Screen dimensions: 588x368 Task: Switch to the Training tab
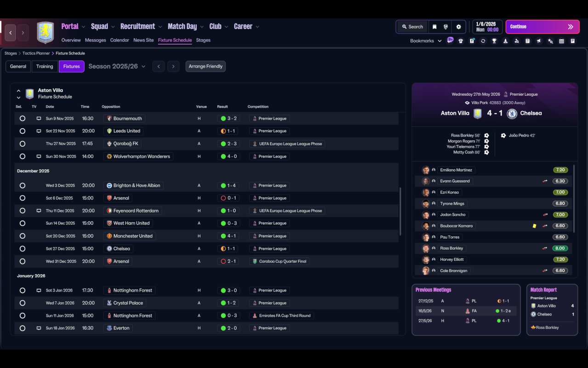45,66
